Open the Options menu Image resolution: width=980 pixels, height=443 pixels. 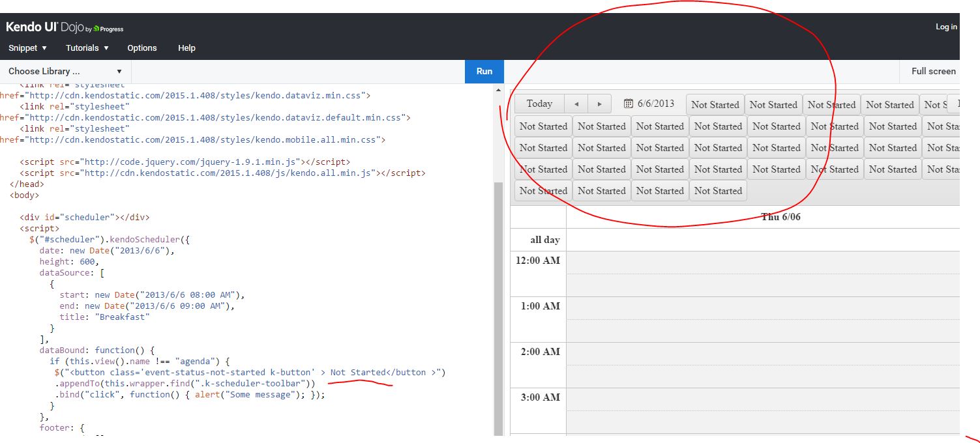pyautogui.click(x=142, y=48)
